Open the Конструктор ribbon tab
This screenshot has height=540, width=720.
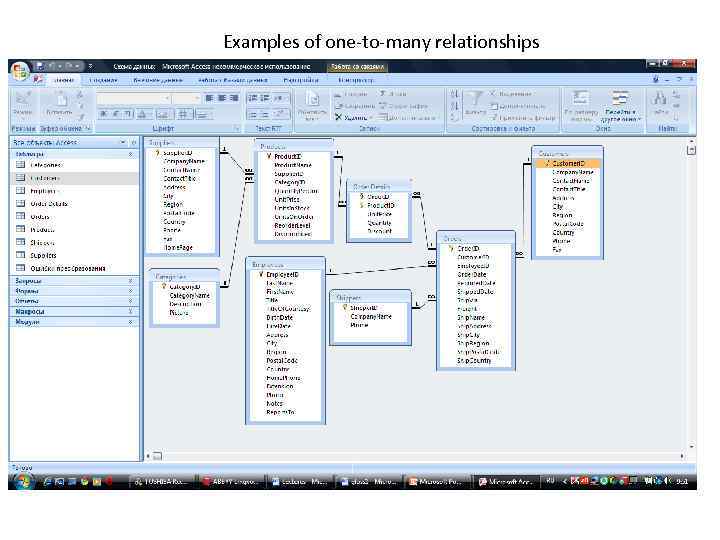pos(356,80)
